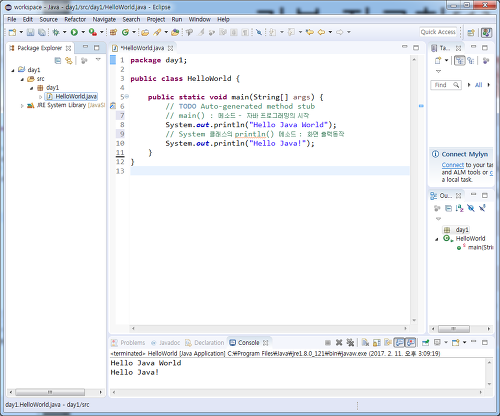The width and height of the screenshot is (500, 416).
Task: Select HelloWorld class in Outline view
Action: coord(464,238)
